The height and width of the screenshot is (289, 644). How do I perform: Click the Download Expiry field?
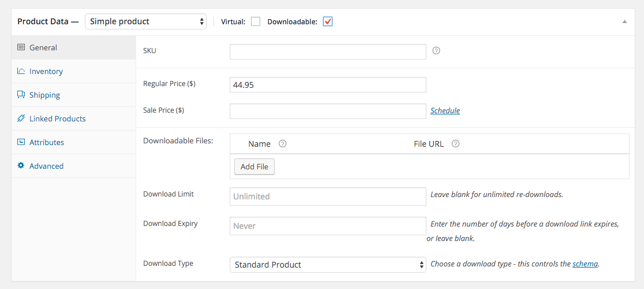pyautogui.click(x=328, y=226)
